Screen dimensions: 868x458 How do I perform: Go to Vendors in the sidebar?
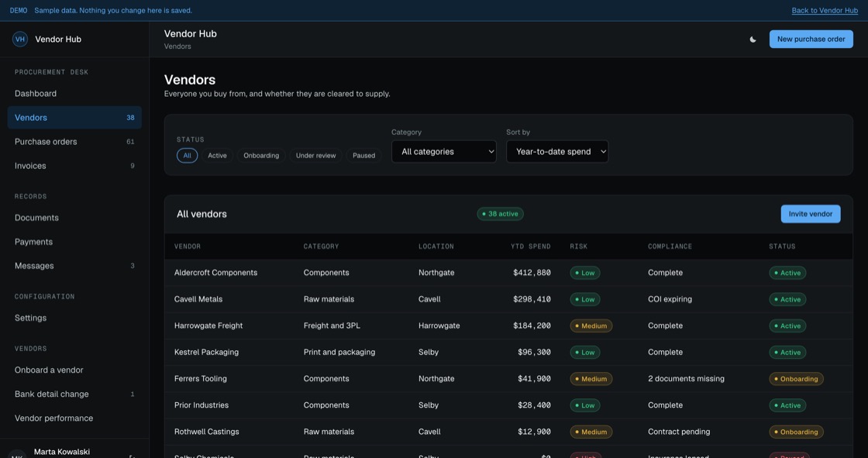[x=74, y=118]
